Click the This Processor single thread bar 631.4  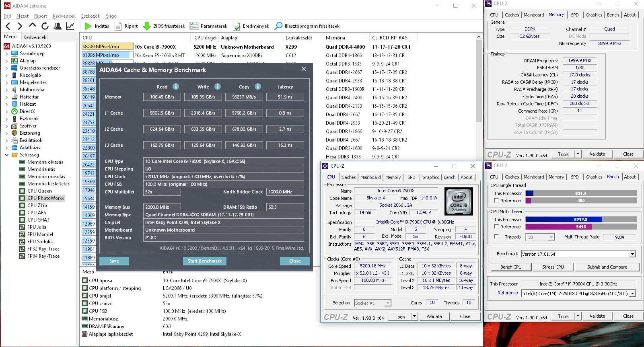581,193
